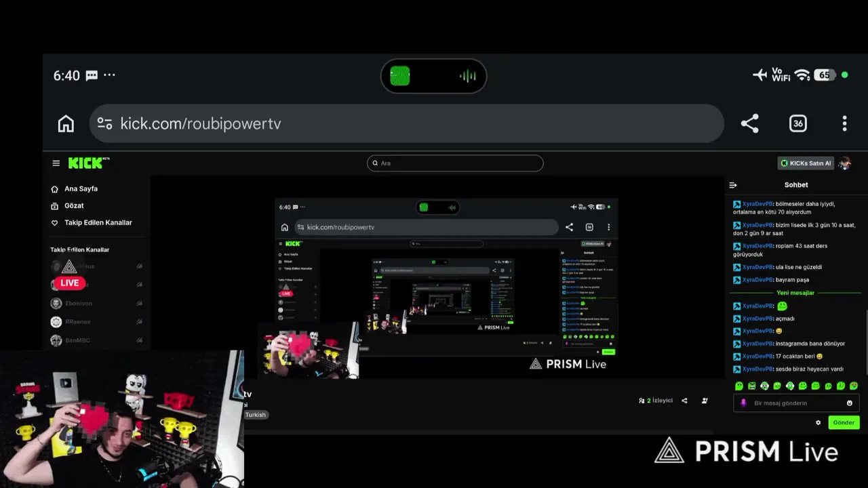Insert the square angry-face quick emote
This screenshot has height=488, width=868.
point(752,386)
